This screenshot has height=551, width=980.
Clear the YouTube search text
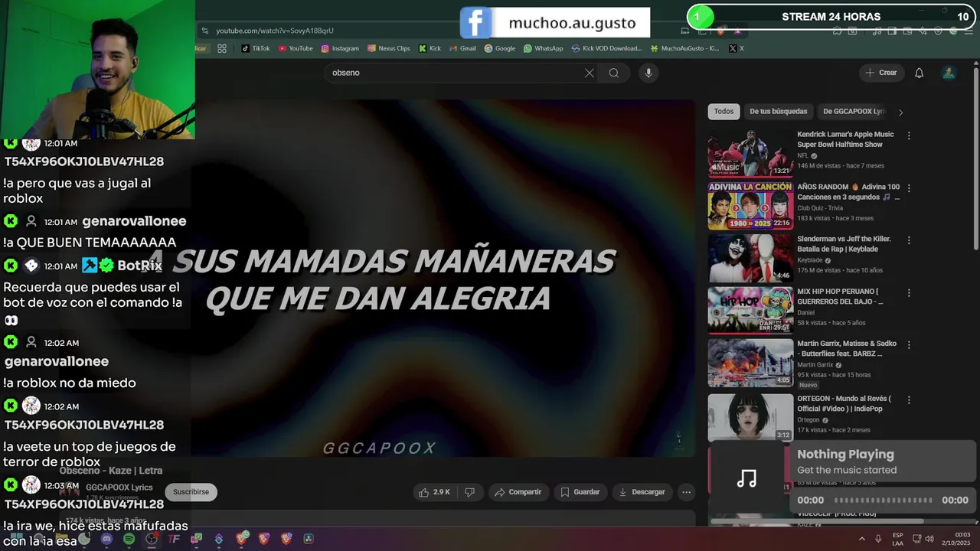pyautogui.click(x=590, y=73)
